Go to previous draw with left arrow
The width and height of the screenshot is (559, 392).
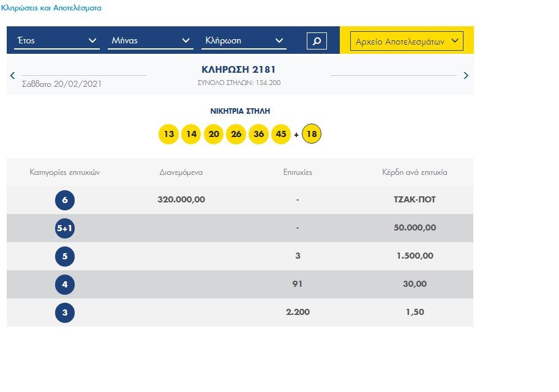click(x=12, y=76)
